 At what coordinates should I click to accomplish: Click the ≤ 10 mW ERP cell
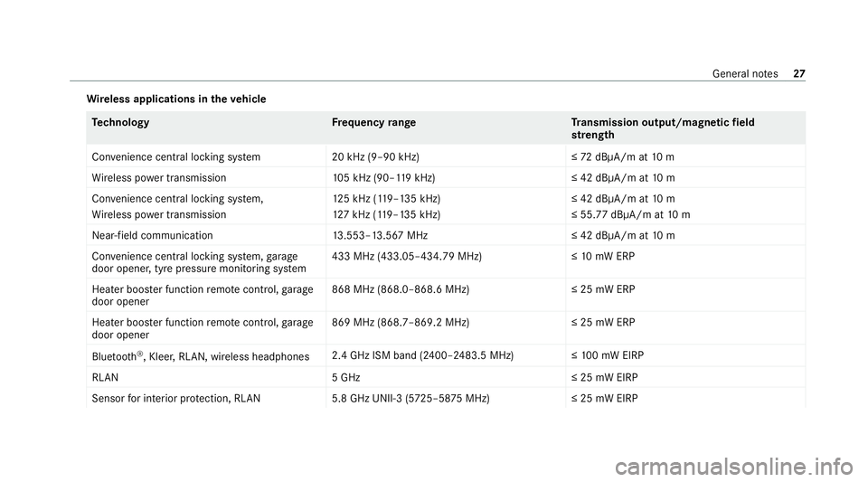point(603,256)
